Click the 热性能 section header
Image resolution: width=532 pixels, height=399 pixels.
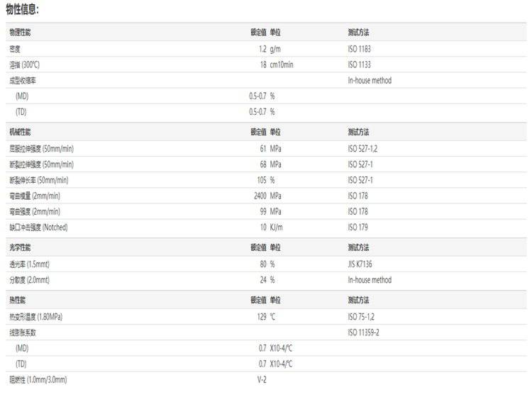(17, 300)
